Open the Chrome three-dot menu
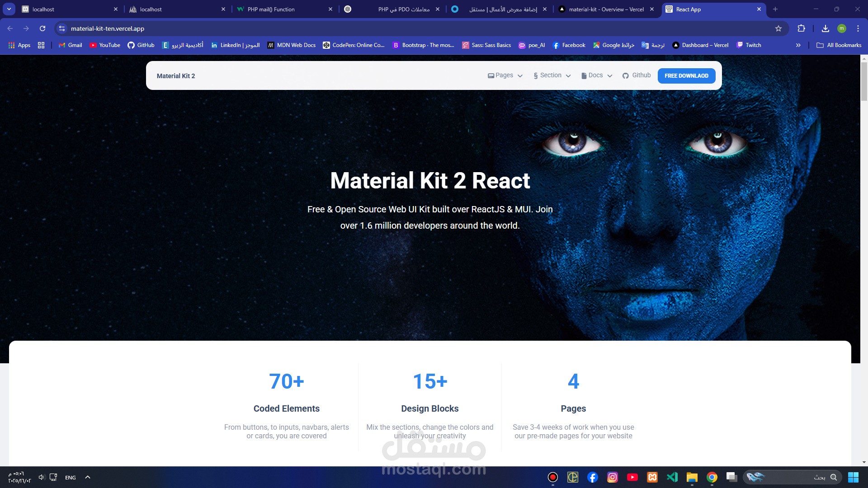 click(x=858, y=28)
